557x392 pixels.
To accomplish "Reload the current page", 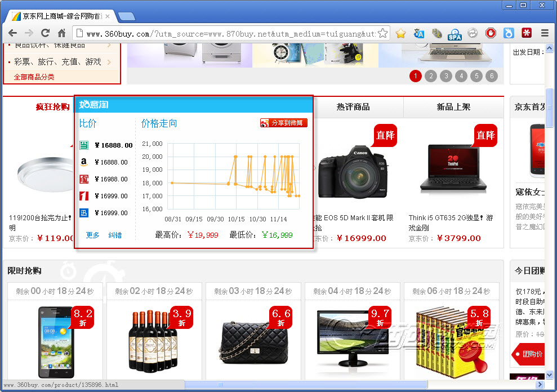I will [x=45, y=33].
